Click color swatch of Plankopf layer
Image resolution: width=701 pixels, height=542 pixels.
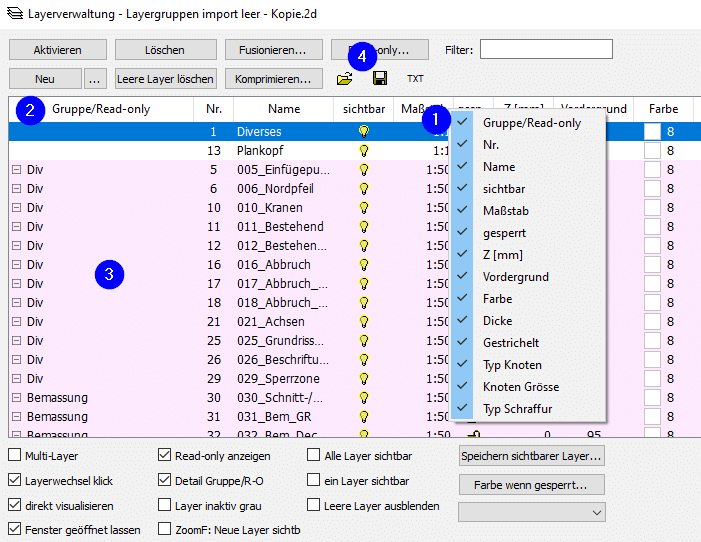click(x=652, y=151)
